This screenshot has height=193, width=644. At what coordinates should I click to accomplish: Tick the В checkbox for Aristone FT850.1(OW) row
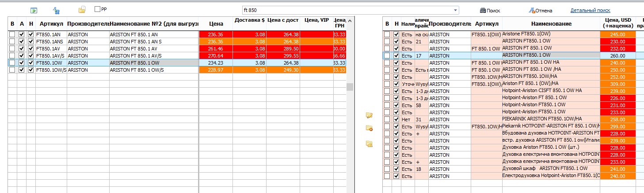(x=387, y=35)
